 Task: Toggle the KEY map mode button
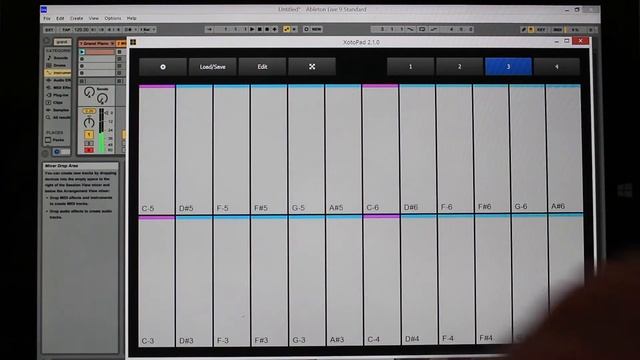tap(541, 30)
